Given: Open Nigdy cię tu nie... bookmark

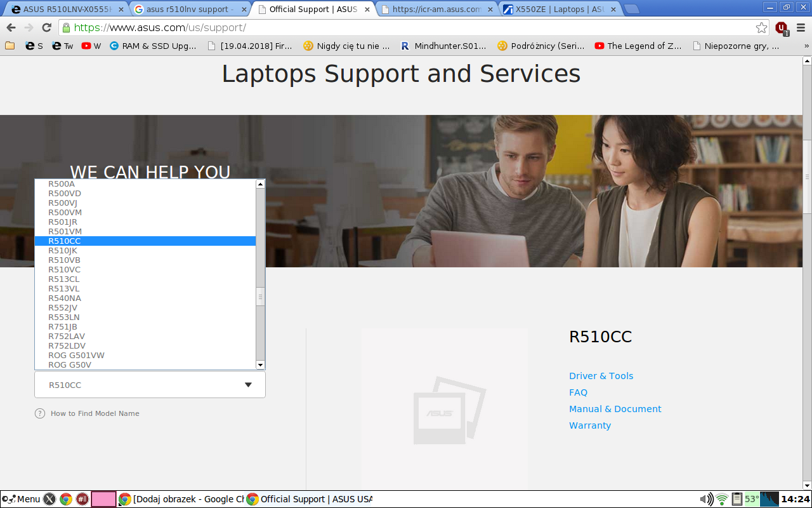Looking at the screenshot, I should tap(346, 46).
